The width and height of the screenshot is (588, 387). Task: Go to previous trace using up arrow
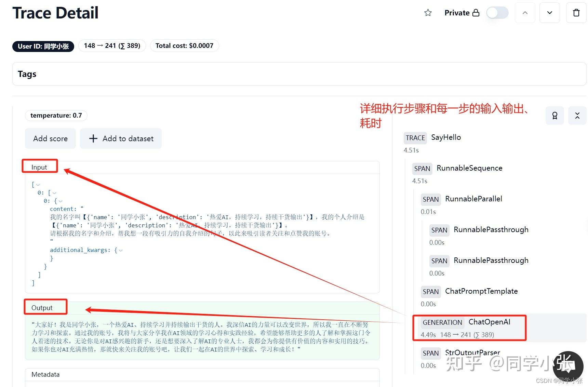525,13
